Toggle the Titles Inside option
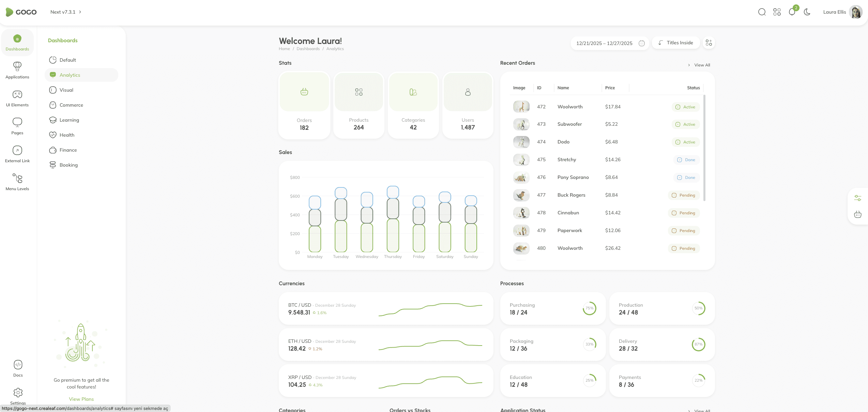868x412 pixels. [675, 43]
